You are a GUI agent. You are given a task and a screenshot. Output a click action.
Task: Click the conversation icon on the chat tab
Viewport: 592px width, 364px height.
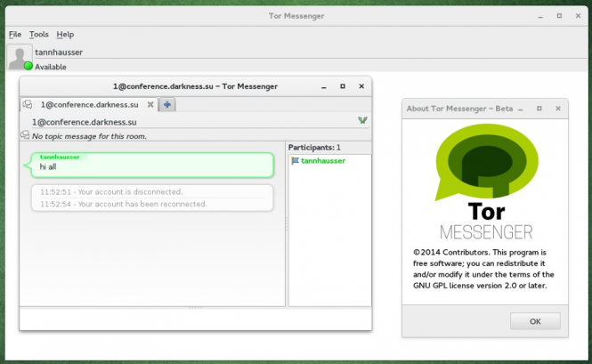(x=28, y=104)
